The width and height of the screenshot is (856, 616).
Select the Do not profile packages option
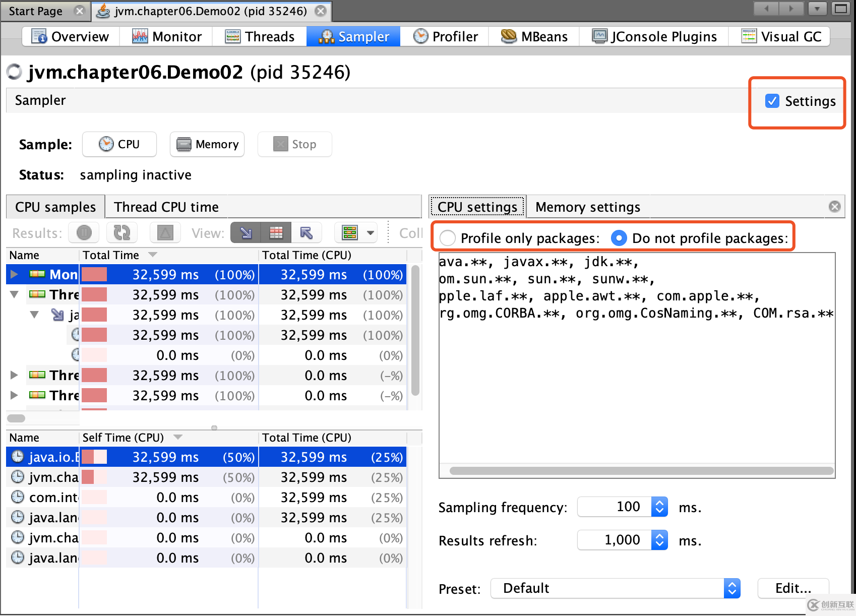[619, 238]
